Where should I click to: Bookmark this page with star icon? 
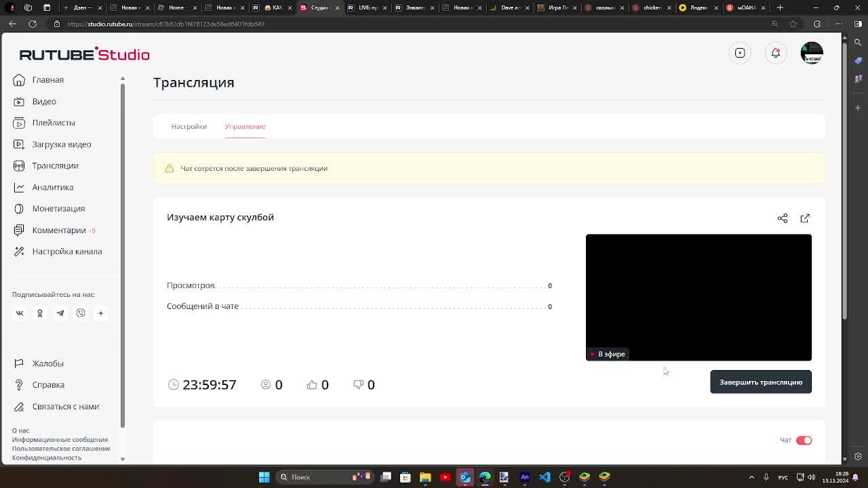tap(793, 24)
